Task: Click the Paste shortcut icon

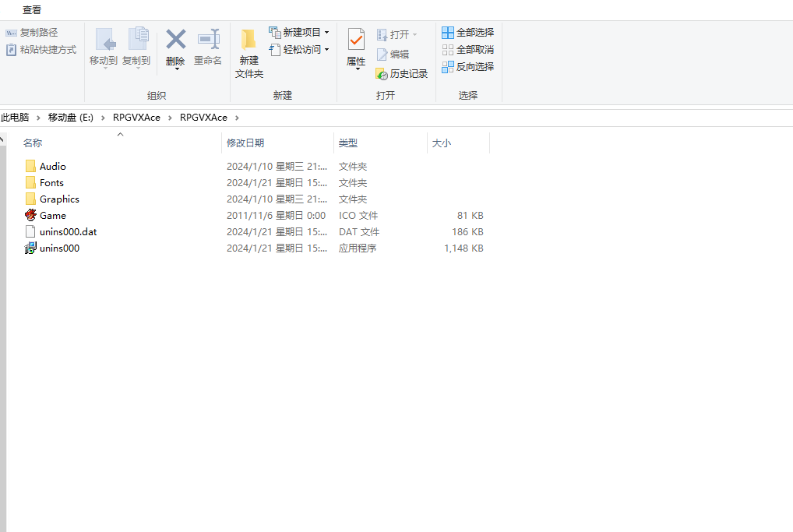Action: 11,50
